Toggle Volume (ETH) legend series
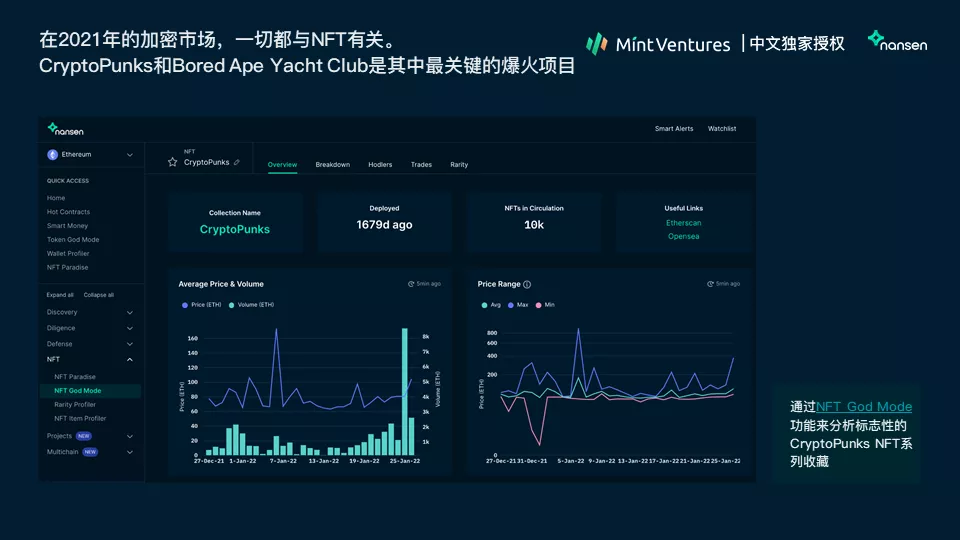Viewport: 960px width, 540px height. click(x=251, y=305)
